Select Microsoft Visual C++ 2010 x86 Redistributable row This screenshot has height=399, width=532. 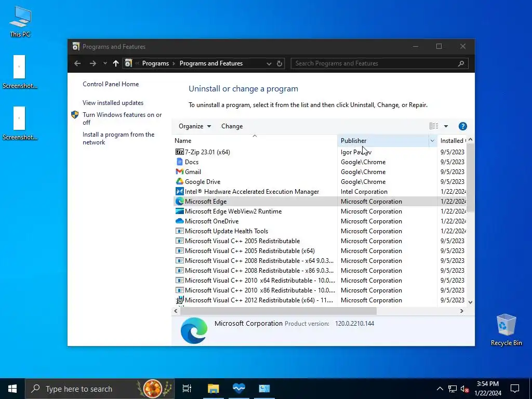click(x=320, y=290)
